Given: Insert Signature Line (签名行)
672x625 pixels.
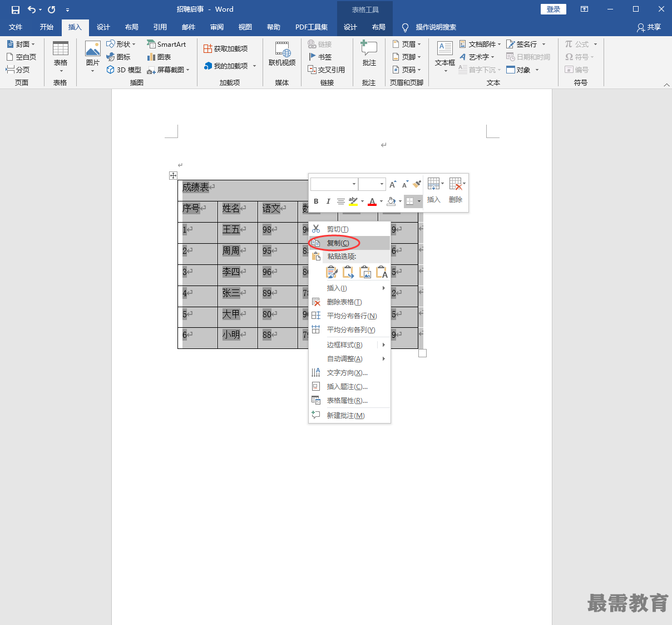Looking at the screenshot, I should click(526, 44).
